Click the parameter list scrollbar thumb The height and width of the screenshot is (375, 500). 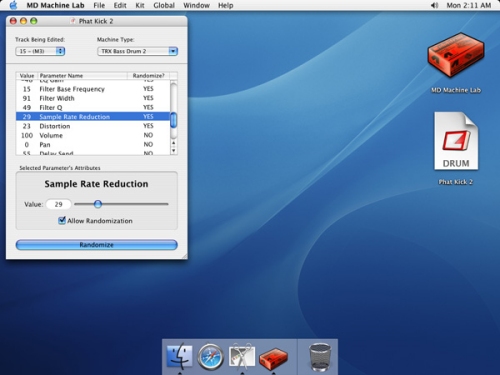click(x=173, y=120)
